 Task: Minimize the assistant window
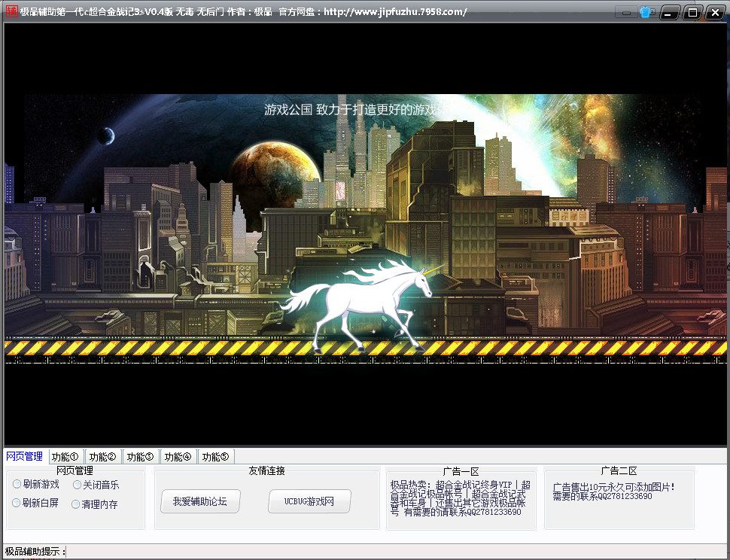click(669, 12)
